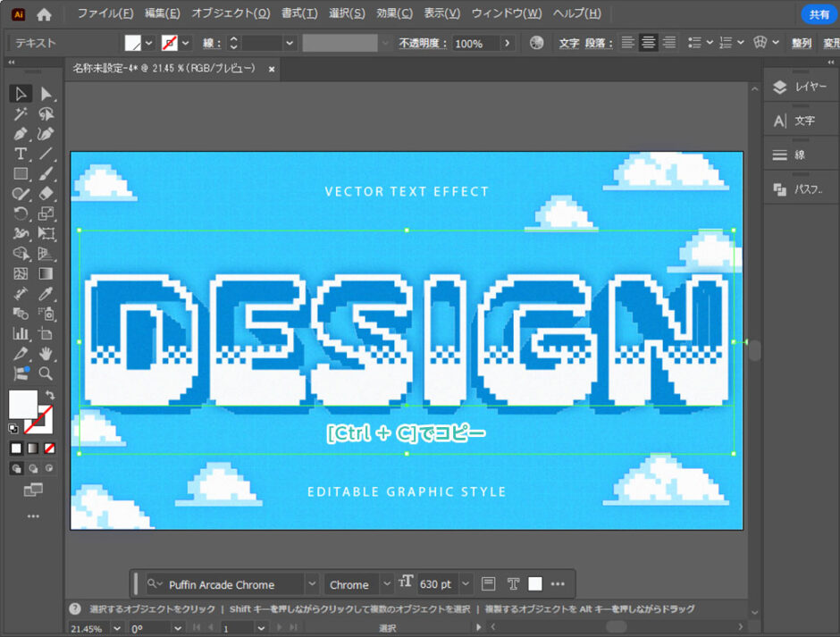Open the Chrome font style dropdown

click(x=386, y=584)
